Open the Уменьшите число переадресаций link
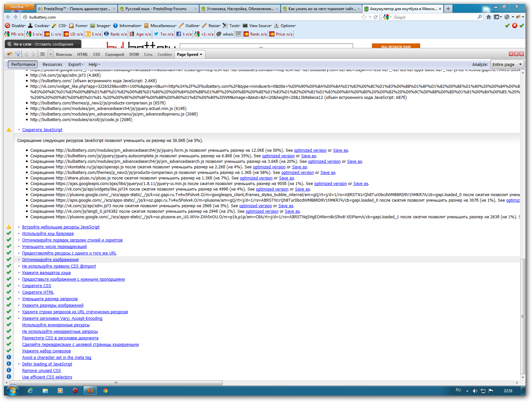The width and height of the screenshot is (532, 402). pos(54,246)
